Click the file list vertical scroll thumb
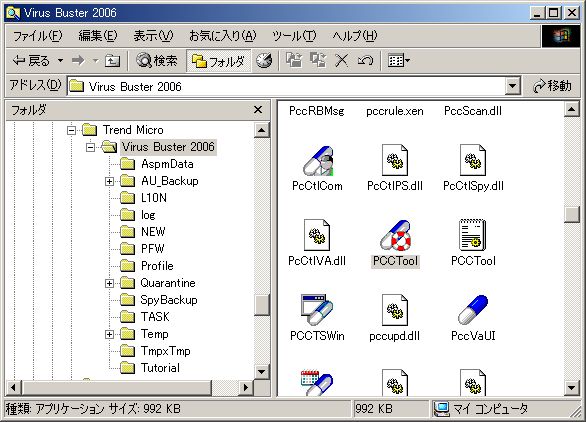Viewport: 586px width, 422px height. (x=572, y=214)
